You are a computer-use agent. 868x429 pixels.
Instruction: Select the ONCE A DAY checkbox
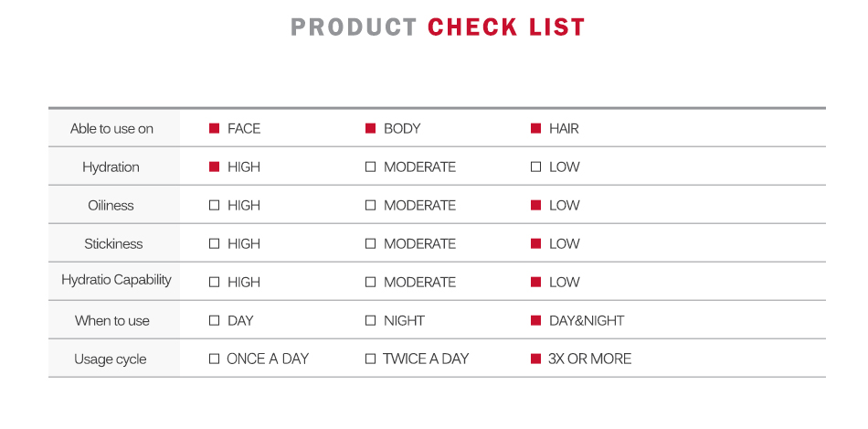coord(215,359)
